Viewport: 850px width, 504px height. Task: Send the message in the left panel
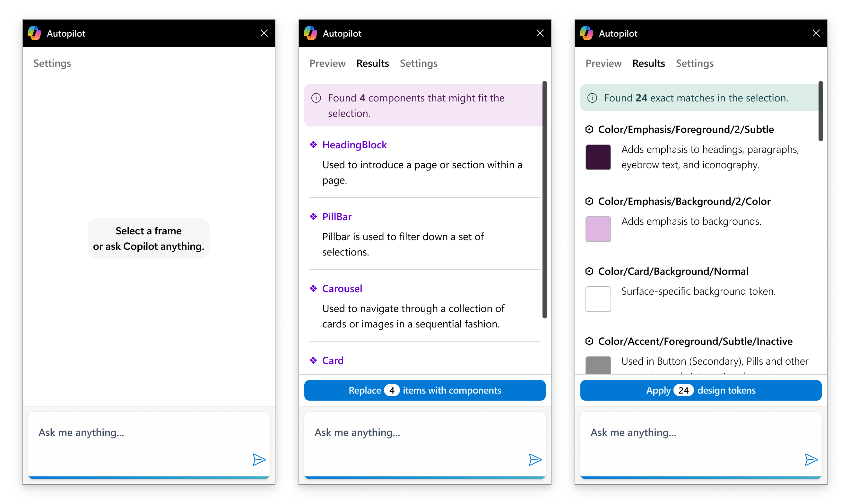coord(259,460)
